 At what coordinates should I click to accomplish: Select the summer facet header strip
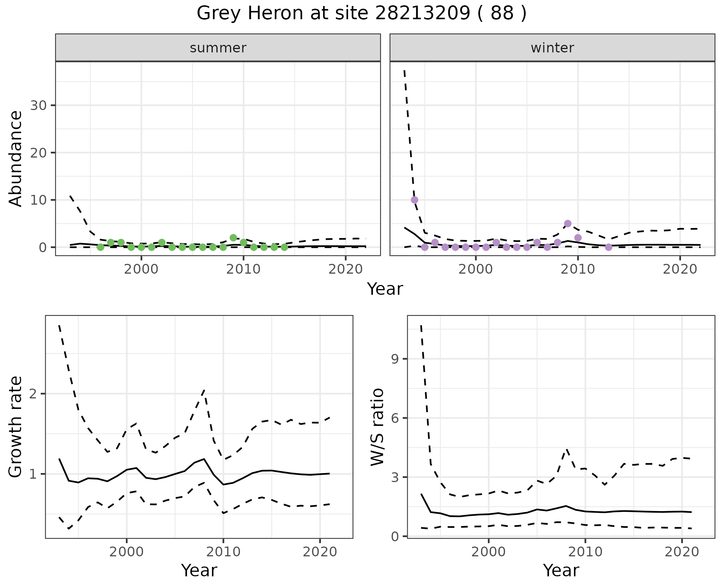click(x=218, y=48)
